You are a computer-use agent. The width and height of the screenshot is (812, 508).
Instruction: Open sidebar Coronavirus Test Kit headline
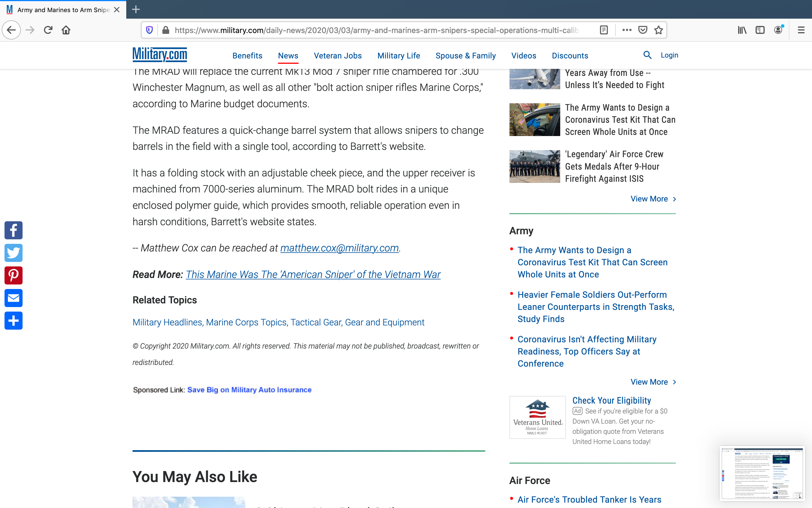(620, 120)
